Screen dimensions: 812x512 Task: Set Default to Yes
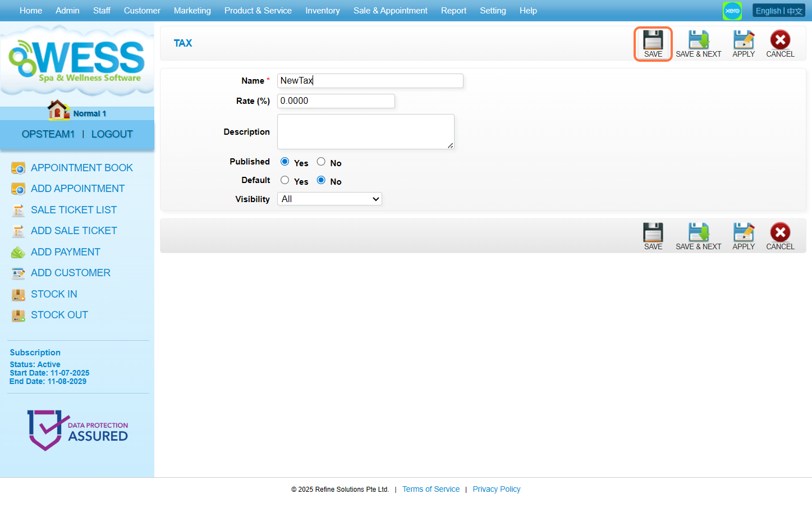(x=285, y=180)
